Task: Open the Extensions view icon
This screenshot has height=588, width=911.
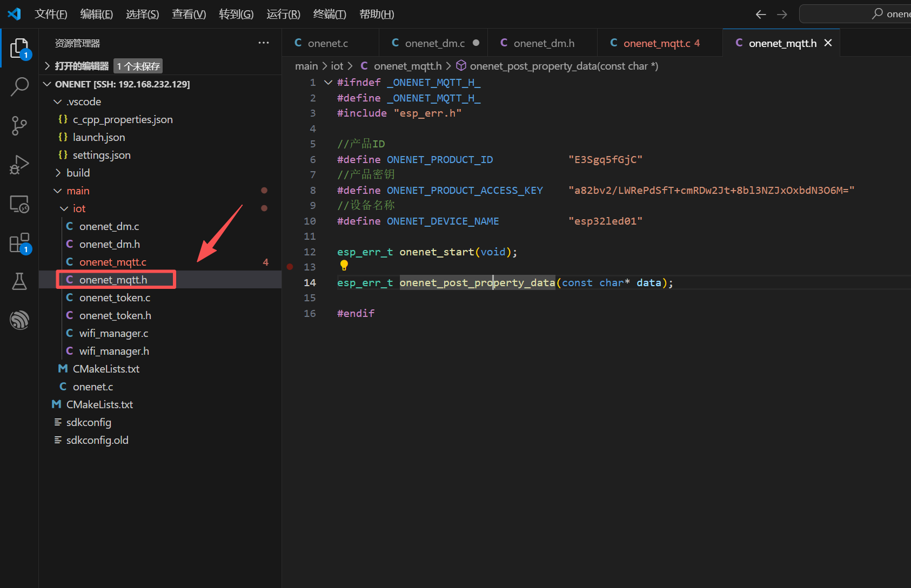Action: (x=19, y=243)
